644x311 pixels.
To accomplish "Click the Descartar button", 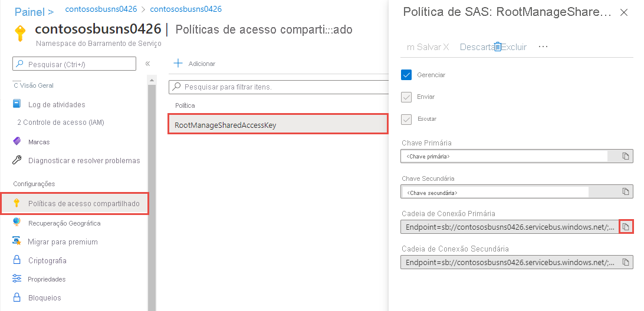I will tap(477, 47).
